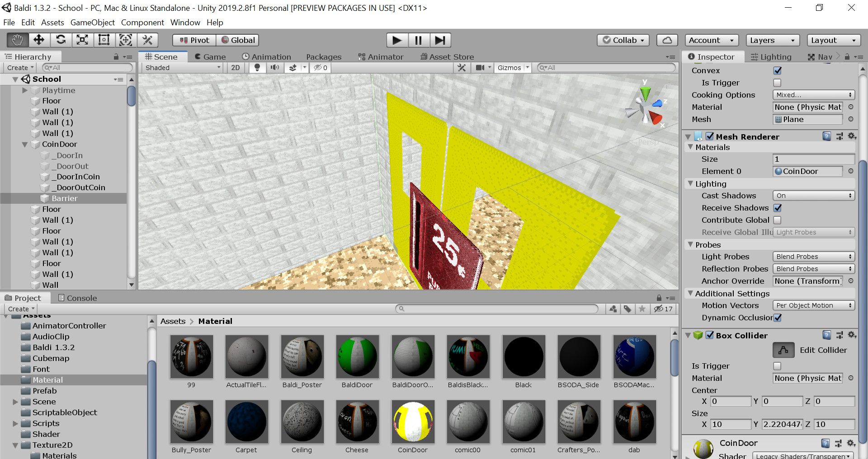Viewport: 868px width, 459px height.
Task: Select the Rotate tool
Action: 61,40
